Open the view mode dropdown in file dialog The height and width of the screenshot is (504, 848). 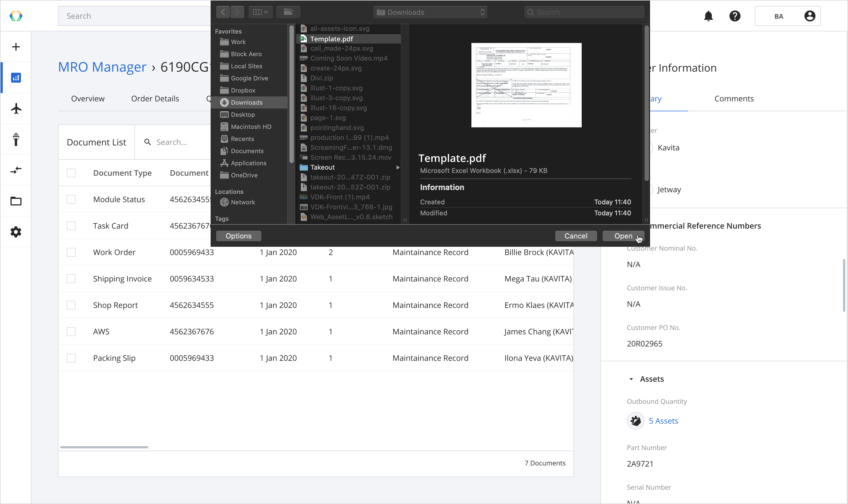coord(260,12)
